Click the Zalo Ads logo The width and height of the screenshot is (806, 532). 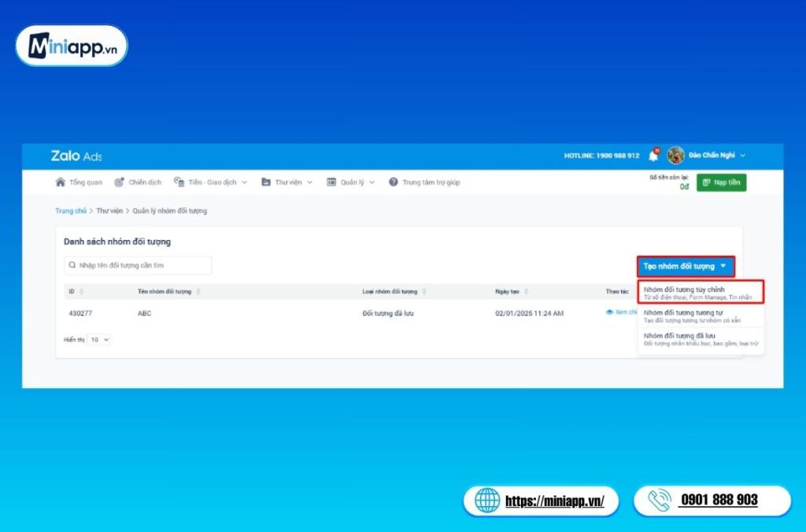pos(76,156)
